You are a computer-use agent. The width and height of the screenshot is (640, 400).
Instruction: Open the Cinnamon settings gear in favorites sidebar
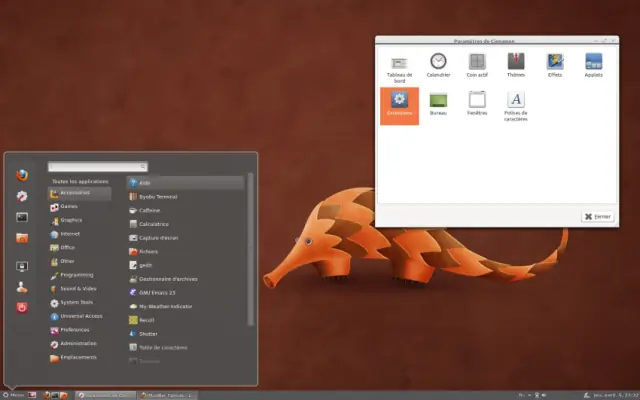(22, 196)
